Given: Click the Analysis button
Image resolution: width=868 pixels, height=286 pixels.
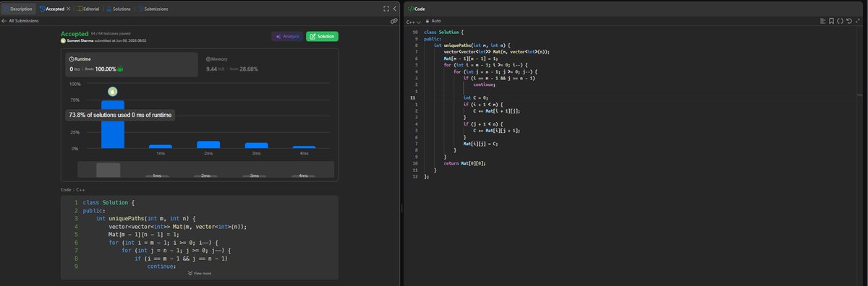Looking at the screenshot, I should (287, 36).
